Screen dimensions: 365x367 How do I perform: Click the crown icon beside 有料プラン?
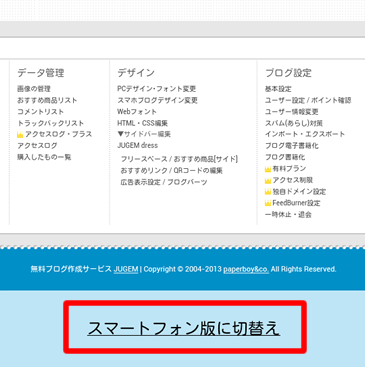(268, 169)
